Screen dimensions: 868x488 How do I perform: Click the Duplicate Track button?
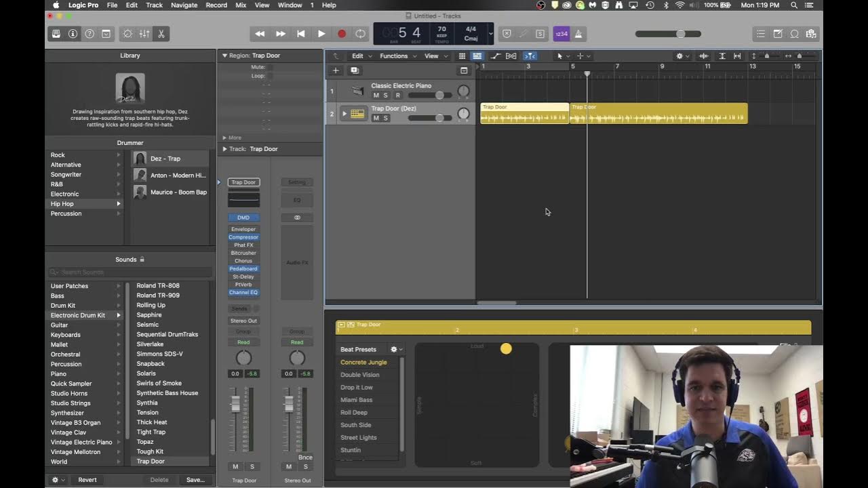(354, 70)
